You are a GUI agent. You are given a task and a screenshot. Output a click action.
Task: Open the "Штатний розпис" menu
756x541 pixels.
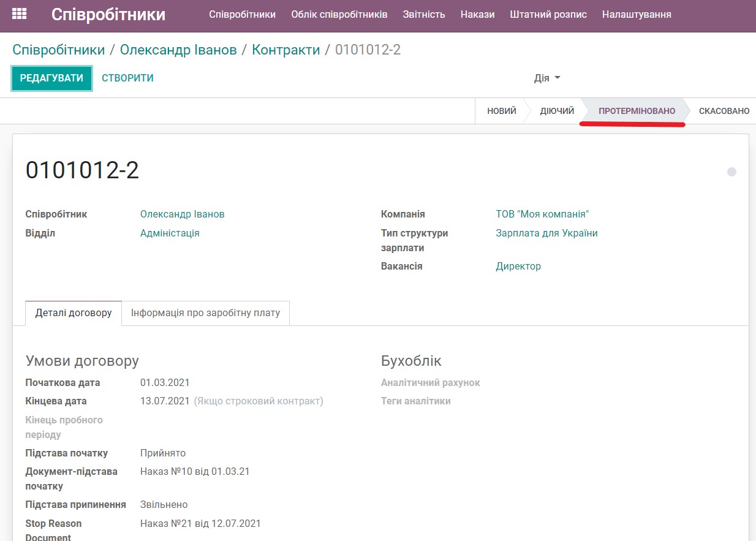[x=548, y=13]
